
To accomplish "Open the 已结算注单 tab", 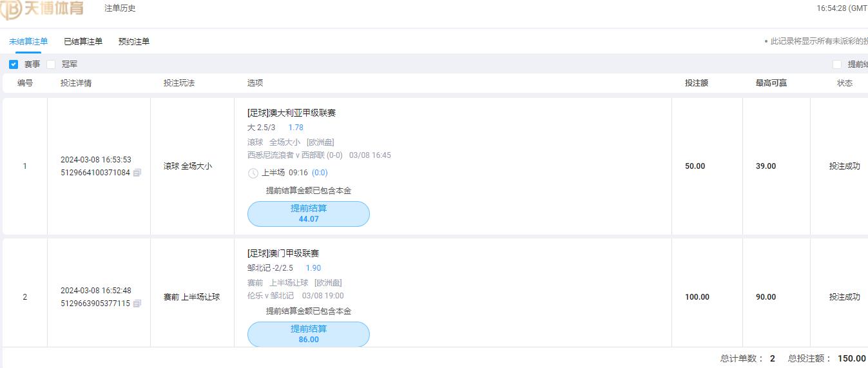I will [83, 41].
